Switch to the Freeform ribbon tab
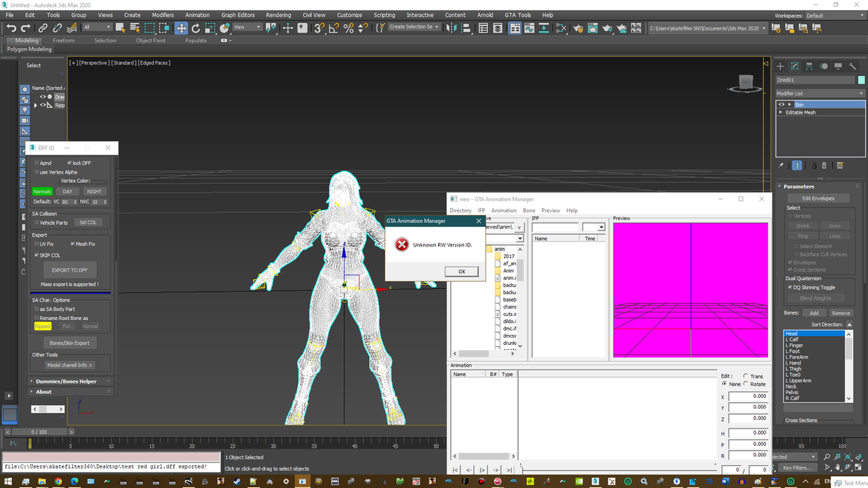Image resolution: width=868 pixels, height=488 pixels. click(x=64, y=41)
